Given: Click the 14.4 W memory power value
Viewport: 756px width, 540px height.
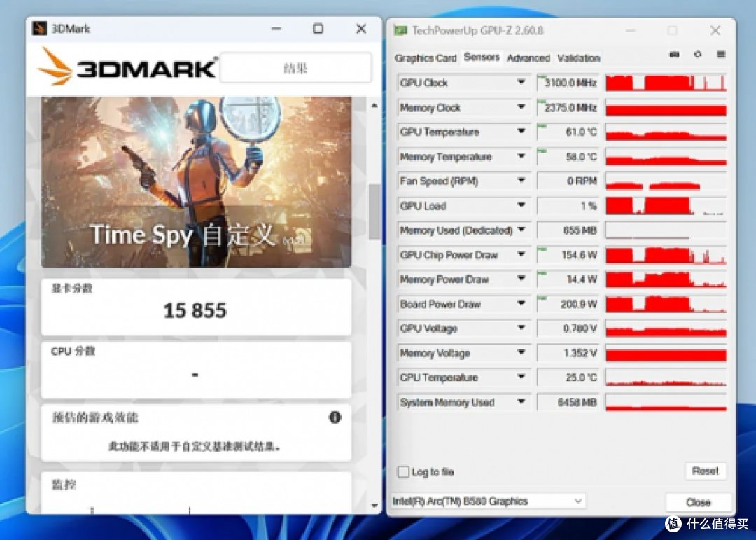Looking at the screenshot, I should tap(582, 279).
